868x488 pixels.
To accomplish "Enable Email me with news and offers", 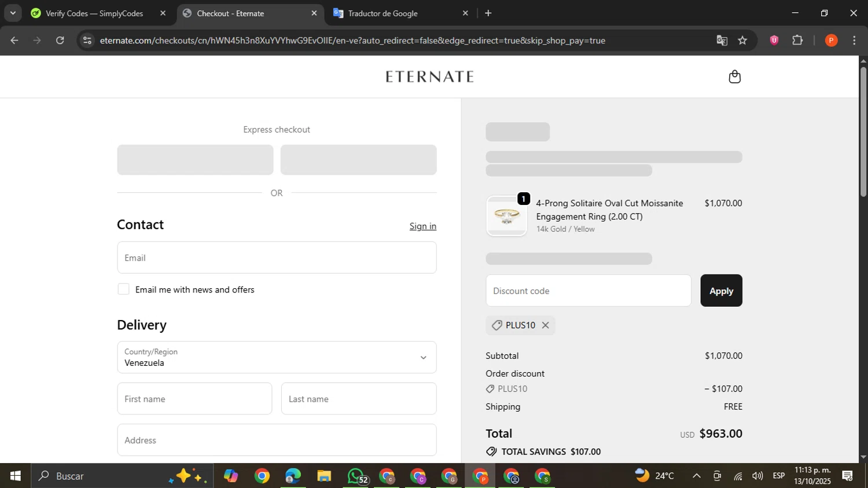I will (123, 289).
